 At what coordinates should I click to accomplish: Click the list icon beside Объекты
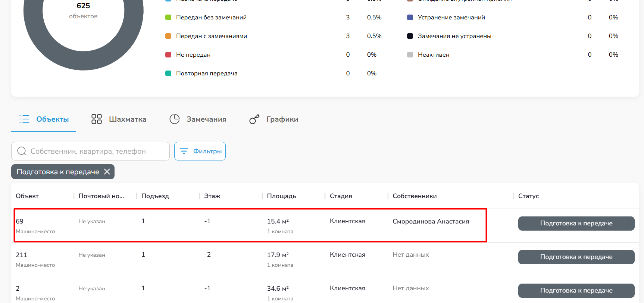(24, 119)
